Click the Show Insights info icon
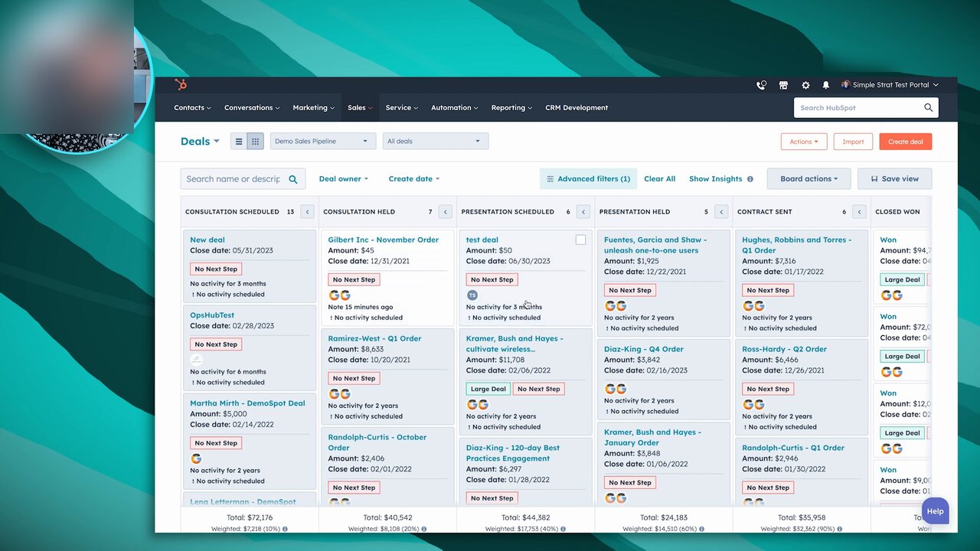This screenshot has height=551, width=980. click(750, 179)
